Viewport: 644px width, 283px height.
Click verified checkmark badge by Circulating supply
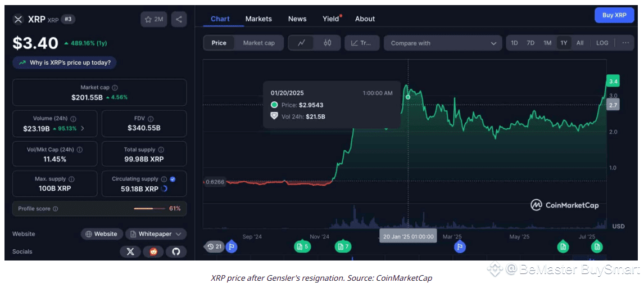point(173,179)
